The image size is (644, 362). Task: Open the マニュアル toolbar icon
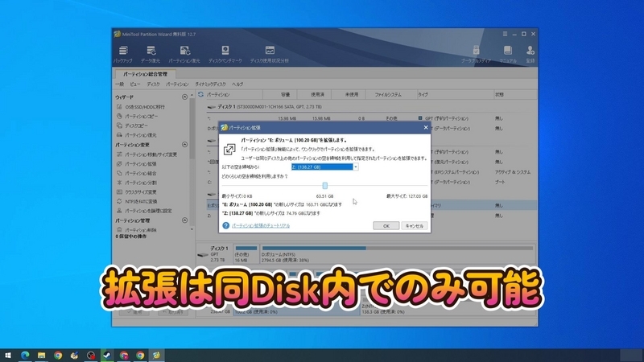pos(508,54)
